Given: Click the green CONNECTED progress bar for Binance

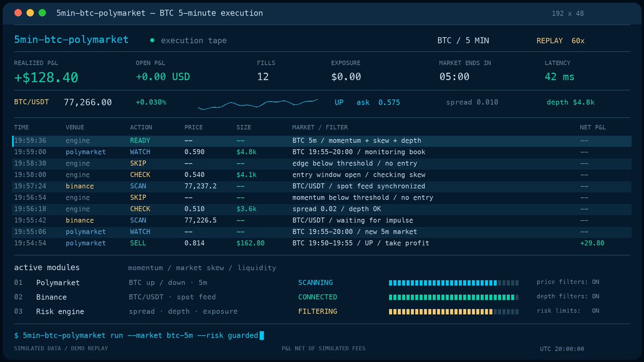Looking at the screenshot, I should (x=453, y=297).
